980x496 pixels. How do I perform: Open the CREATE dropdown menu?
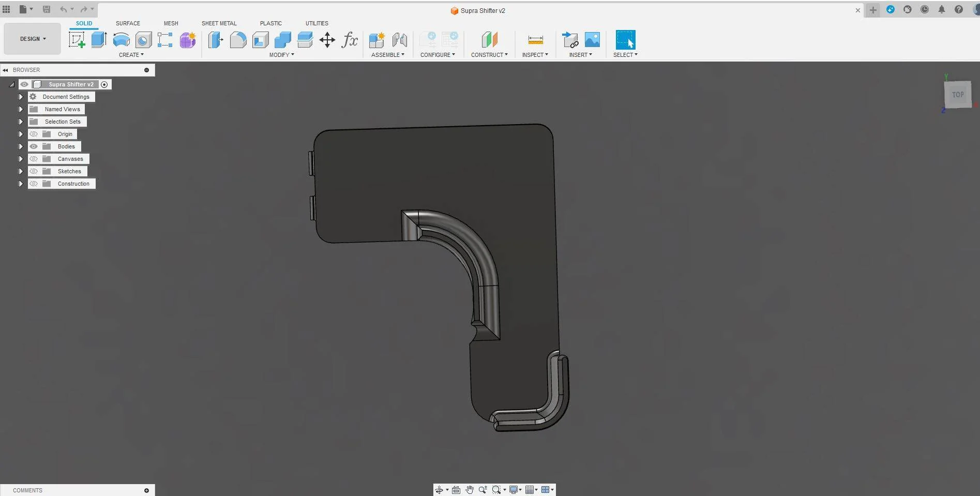131,55
